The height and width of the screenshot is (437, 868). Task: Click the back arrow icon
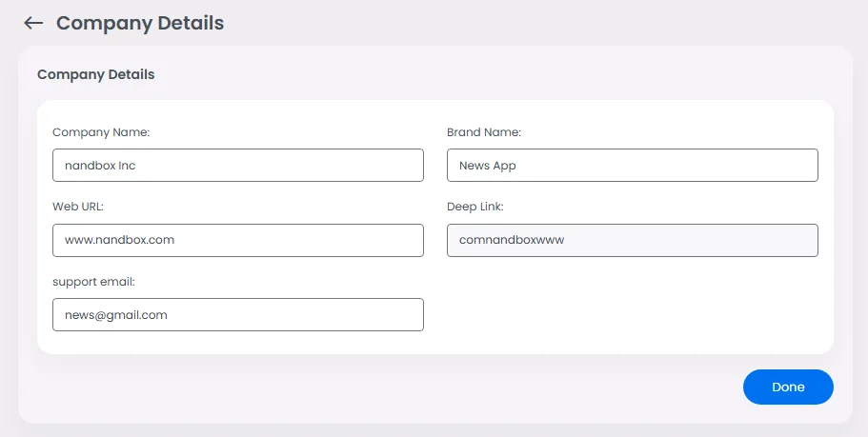click(x=34, y=23)
